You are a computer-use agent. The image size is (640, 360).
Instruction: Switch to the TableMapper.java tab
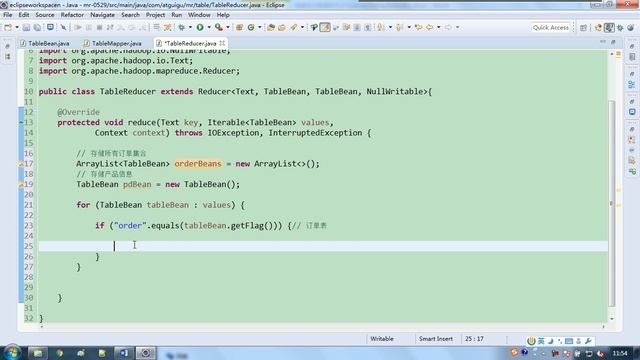coord(113,43)
